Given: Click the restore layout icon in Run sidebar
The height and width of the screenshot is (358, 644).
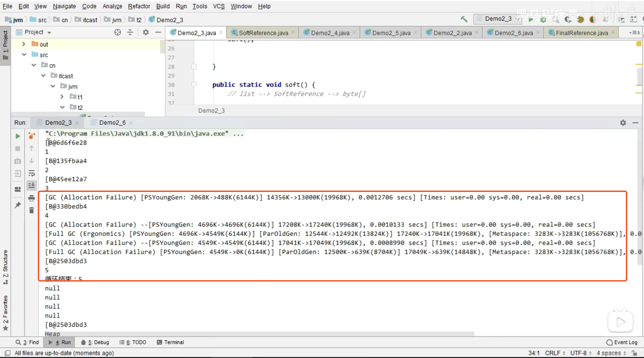Looking at the screenshot, I should tap(18, 189).
